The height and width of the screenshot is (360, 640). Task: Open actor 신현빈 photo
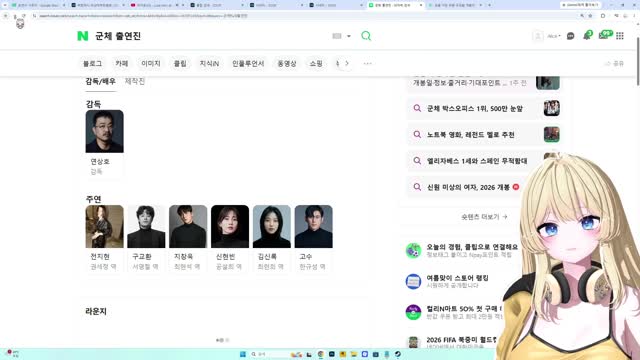pyautogui.click(x=230, y=227)
